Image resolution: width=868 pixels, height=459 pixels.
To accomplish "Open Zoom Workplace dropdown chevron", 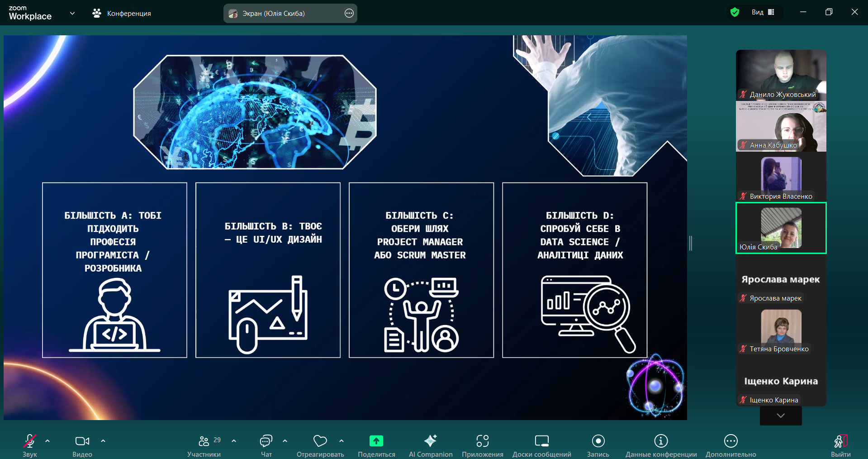I will click(72, 13).
